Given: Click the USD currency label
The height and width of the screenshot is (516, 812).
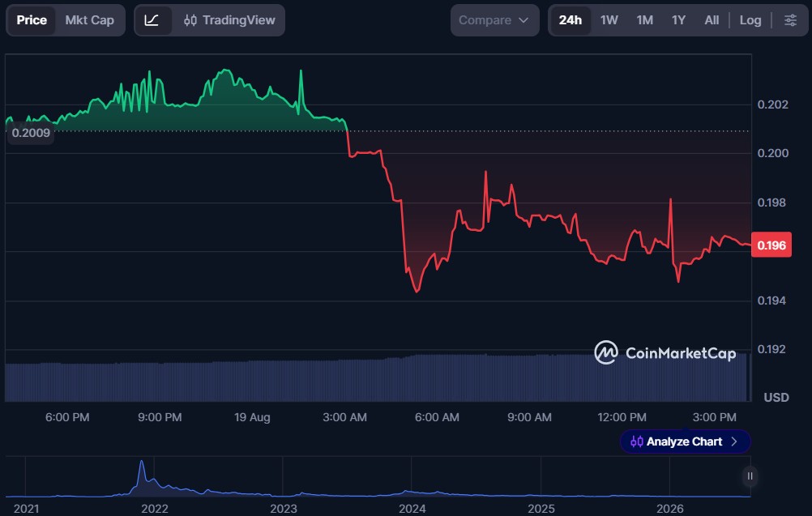Looking at the screenshot, I should coord(776,398).
